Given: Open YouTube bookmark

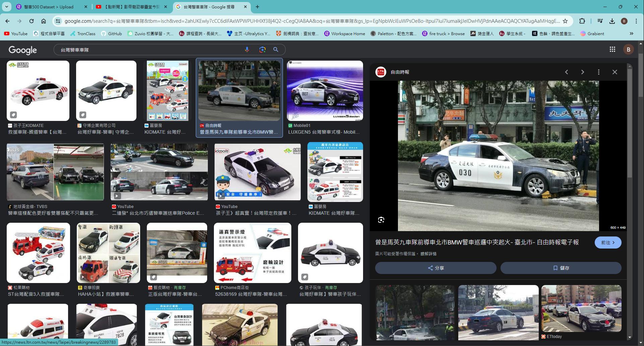Looking at the screenshot, I should [16, 33].
